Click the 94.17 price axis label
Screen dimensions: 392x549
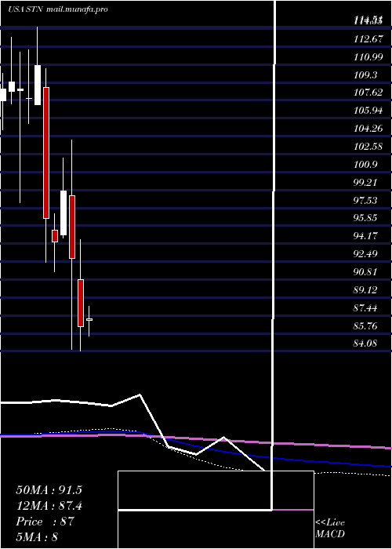pos(365,236)
